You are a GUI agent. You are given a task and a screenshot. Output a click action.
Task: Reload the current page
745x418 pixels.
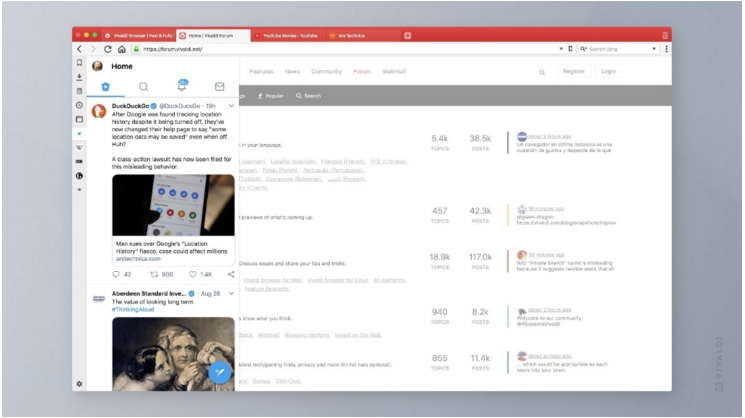coord(108,49)
